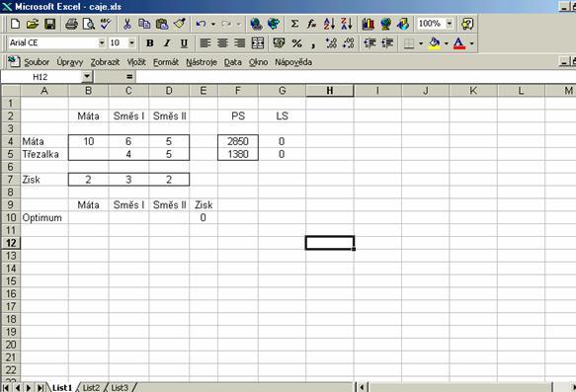
Task: Open the Nástroje menu
Action: (202, 62)
